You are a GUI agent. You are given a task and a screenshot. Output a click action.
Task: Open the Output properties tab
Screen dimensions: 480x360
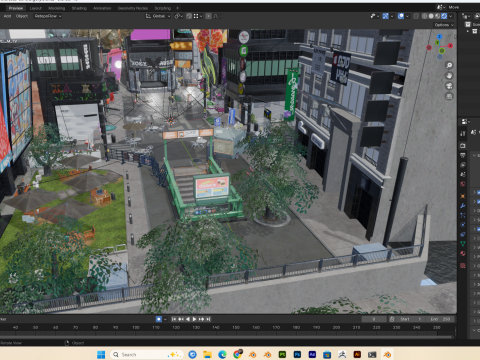point(463,155)
